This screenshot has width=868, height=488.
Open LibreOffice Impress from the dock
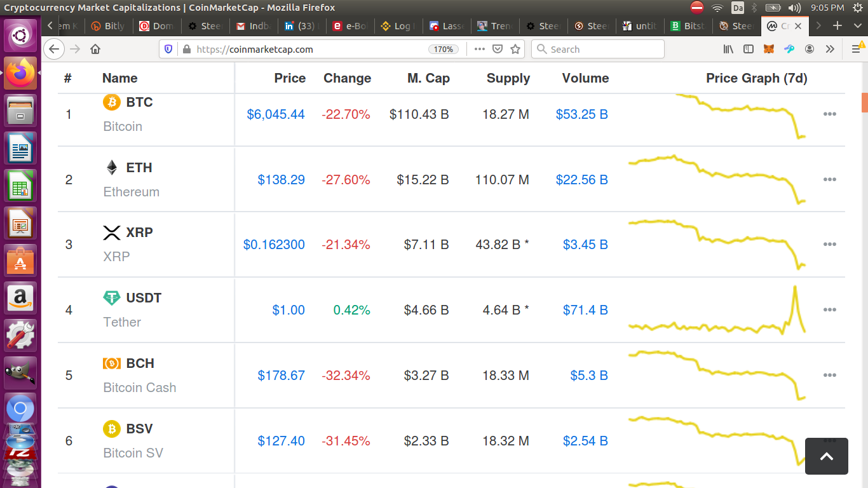coord(20,223)
